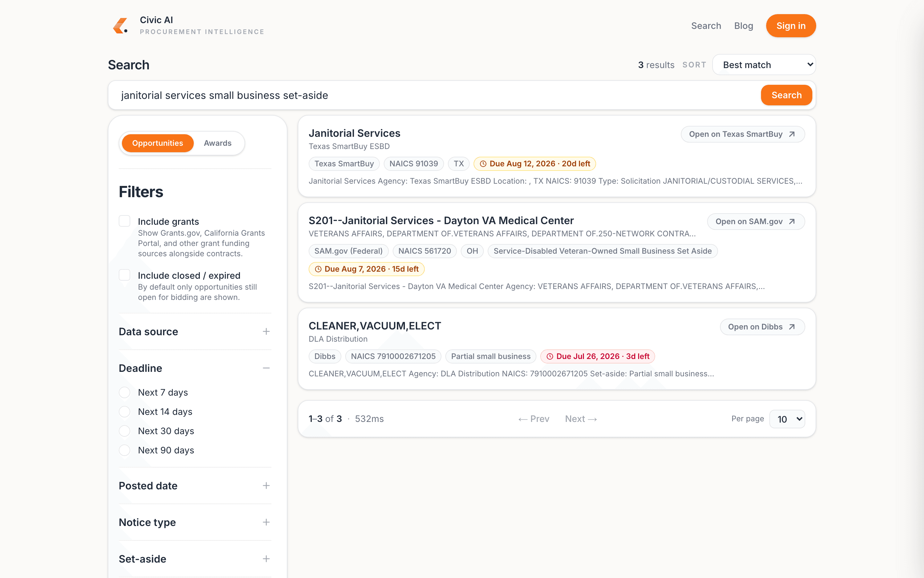The width and height of the screenshot is (924, 578).
Task: Click the 3 results count text
Action: point(656,65)
